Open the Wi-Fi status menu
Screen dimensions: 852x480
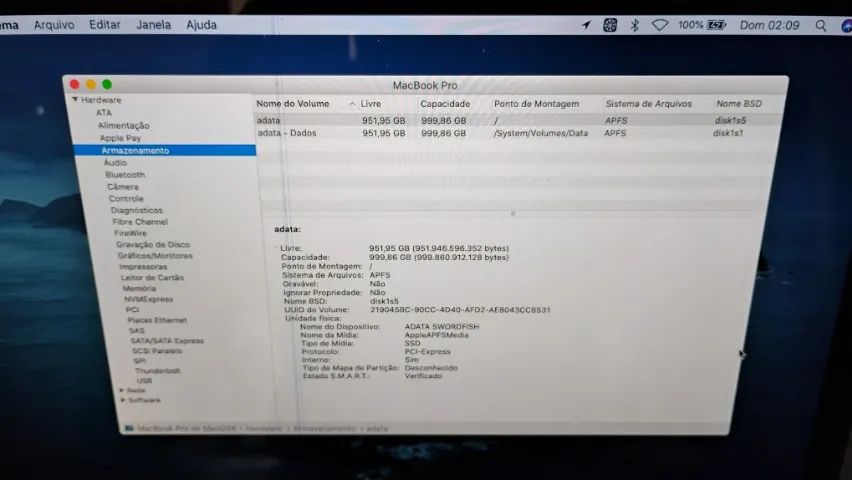(x=660, y=25)
